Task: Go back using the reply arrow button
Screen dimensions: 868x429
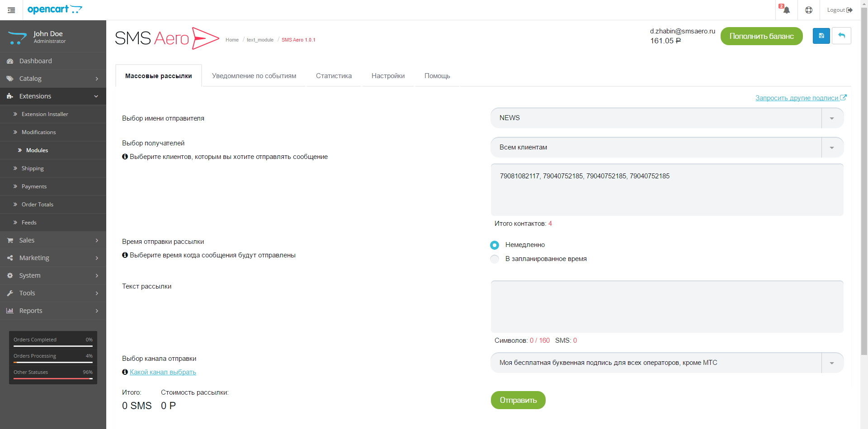Action: coord(841,36)
